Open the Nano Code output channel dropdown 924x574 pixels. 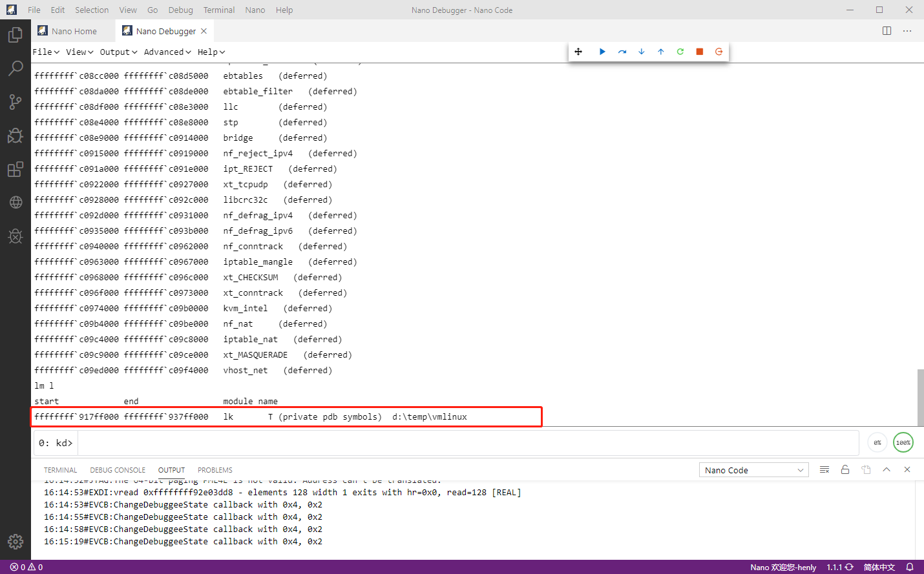tap(753, 469)
